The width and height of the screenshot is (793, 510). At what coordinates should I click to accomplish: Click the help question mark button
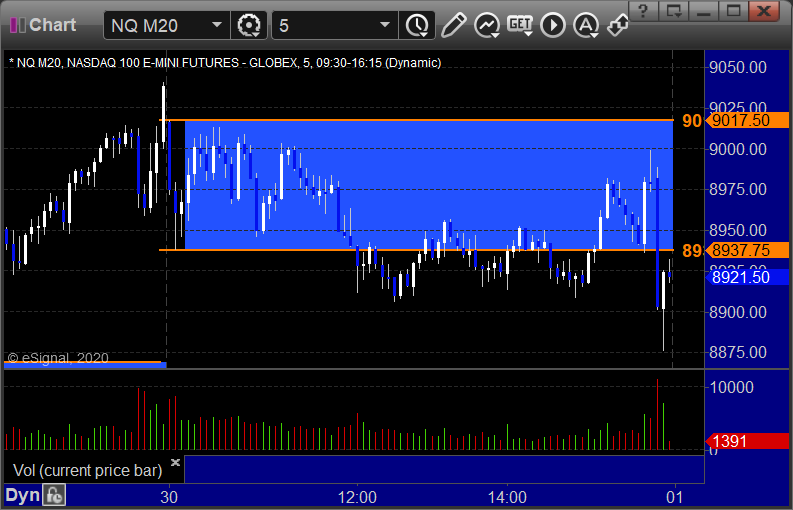643,11
